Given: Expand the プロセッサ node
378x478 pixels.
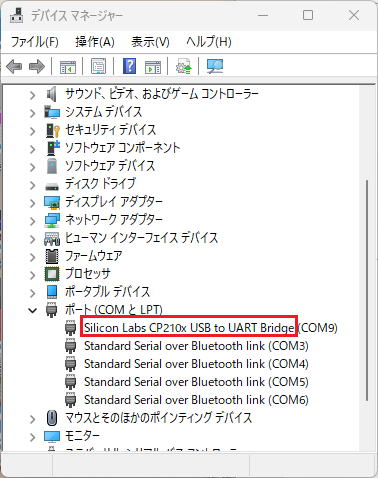Looking at the screenshot, I should (32, 274).
